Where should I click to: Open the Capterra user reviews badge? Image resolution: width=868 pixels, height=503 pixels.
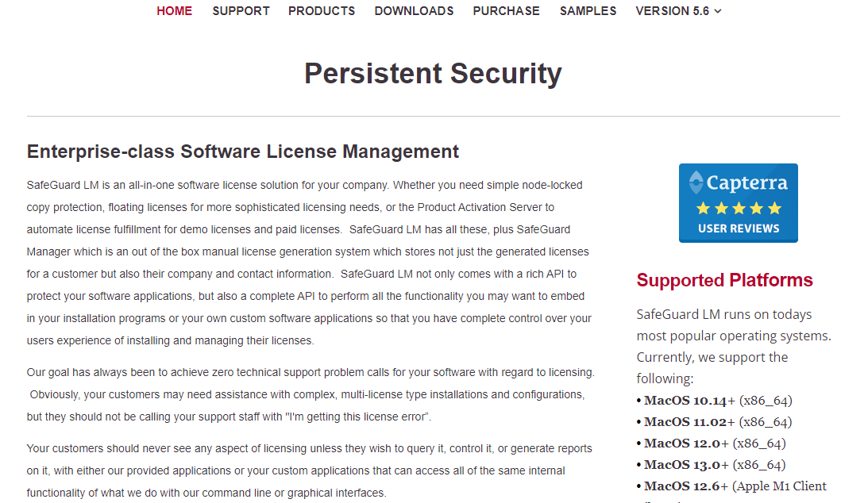click(739, 203)
